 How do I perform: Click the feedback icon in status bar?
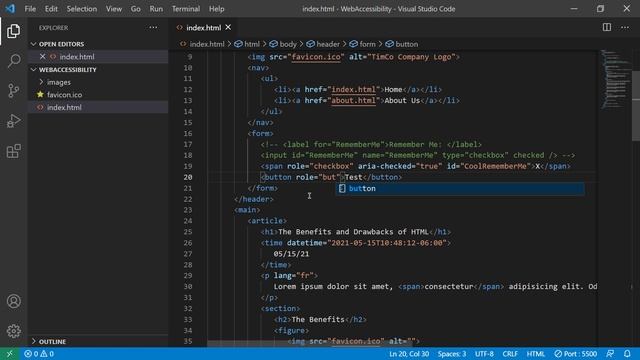610,354
